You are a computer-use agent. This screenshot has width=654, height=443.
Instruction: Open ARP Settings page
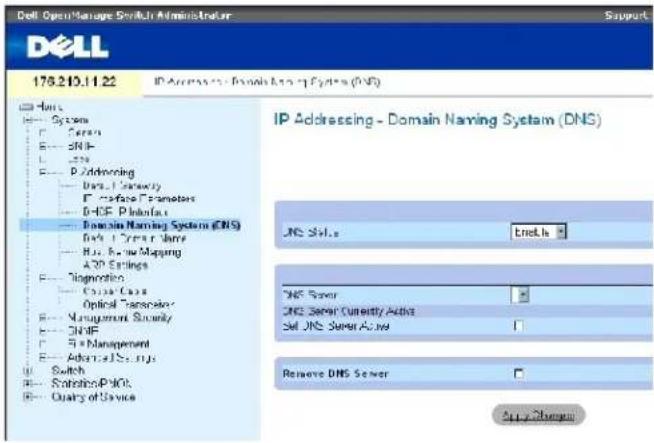(x=116, y=265)
